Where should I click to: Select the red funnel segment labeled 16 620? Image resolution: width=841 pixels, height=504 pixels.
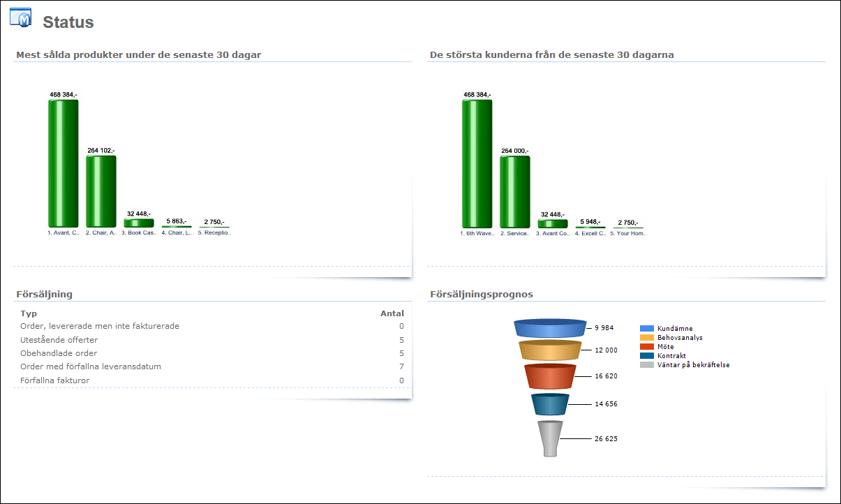549,376
